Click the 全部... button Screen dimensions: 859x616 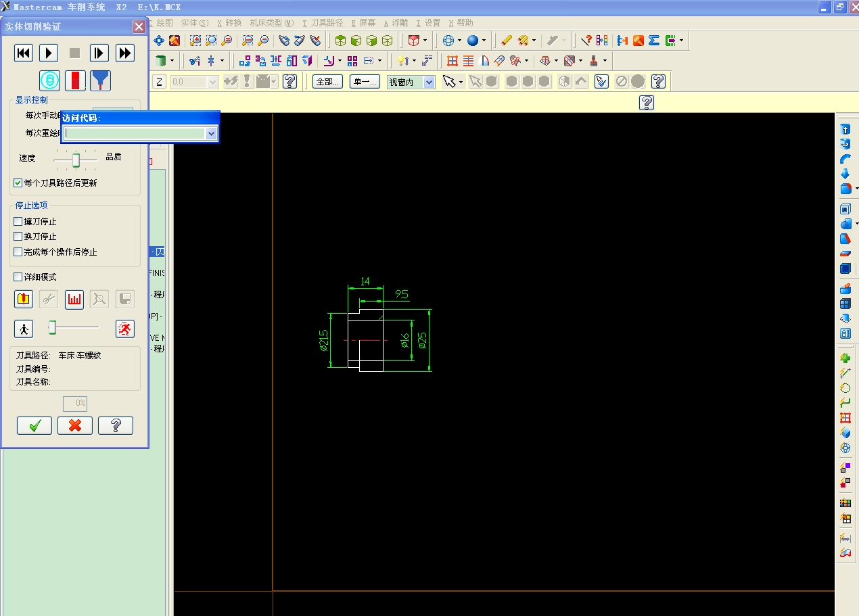pos(327,82)
